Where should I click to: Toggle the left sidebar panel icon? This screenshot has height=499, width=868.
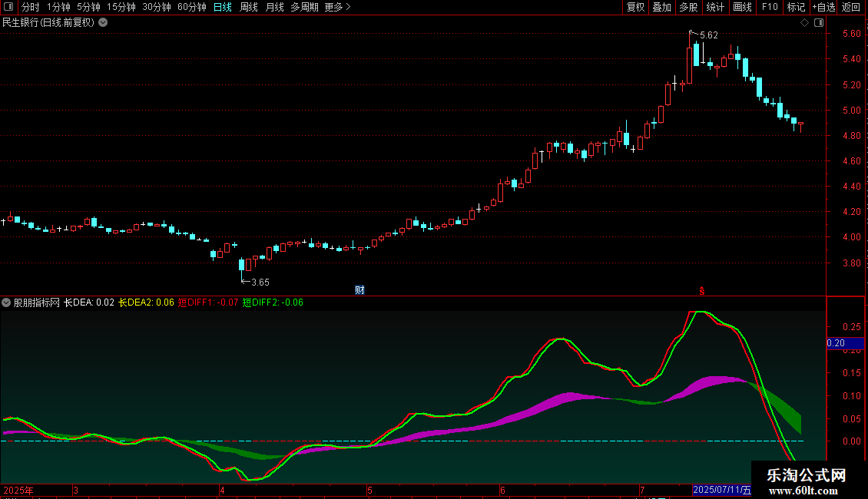pos(8,7)
